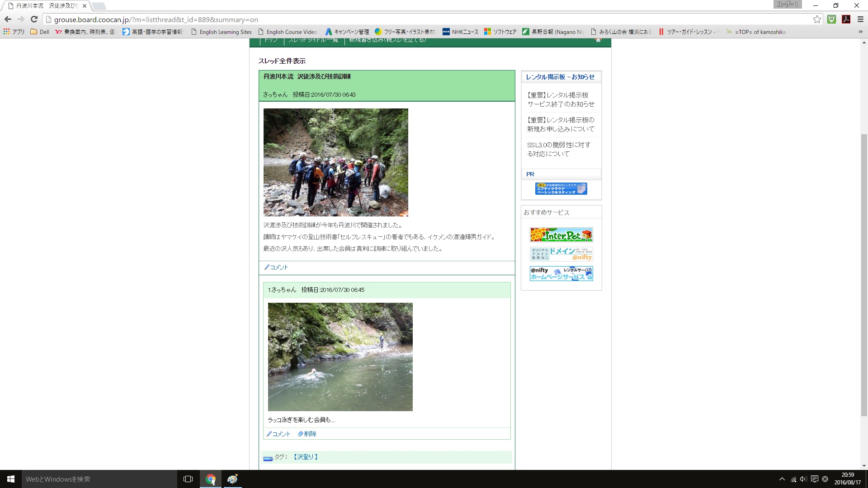Open the =TOP= of kamoshika bookmark

coord(756,32)
